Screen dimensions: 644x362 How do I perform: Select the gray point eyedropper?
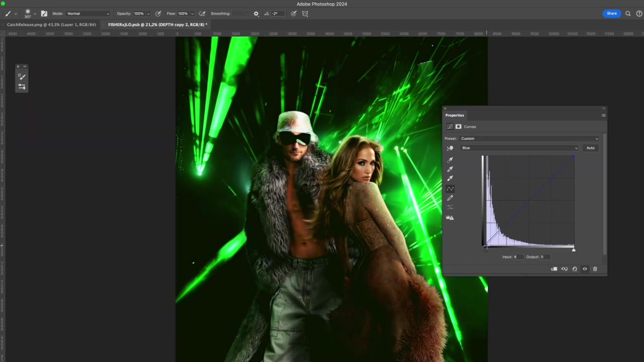[450, 169]
